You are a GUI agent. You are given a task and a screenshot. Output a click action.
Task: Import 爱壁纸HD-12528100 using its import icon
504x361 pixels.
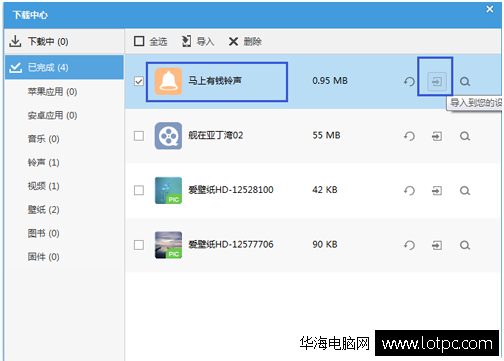tap(437, 191)
